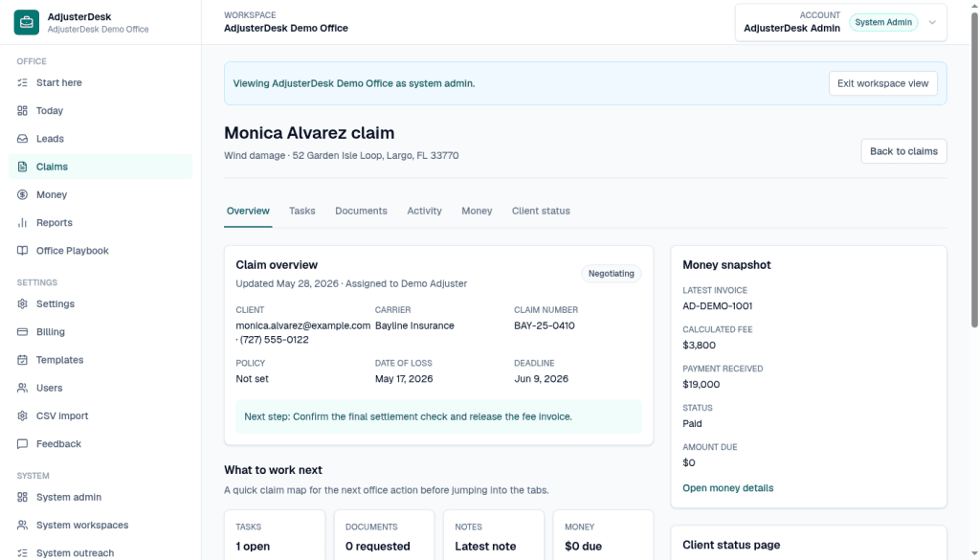Open Templates in the sidebar
This screenshot has width=980, height=560.
click(x=100, y=360)
